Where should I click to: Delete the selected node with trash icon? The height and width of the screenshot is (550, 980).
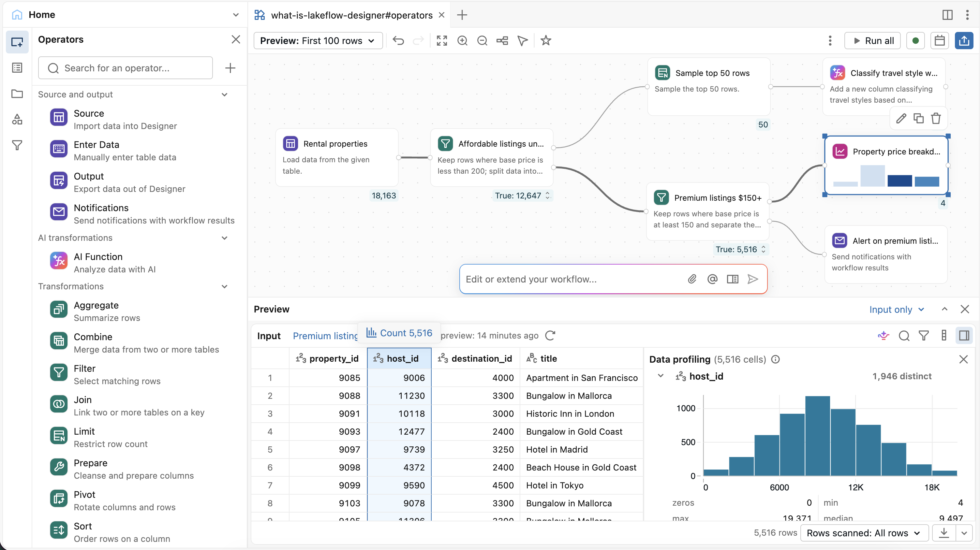(936, 119)
